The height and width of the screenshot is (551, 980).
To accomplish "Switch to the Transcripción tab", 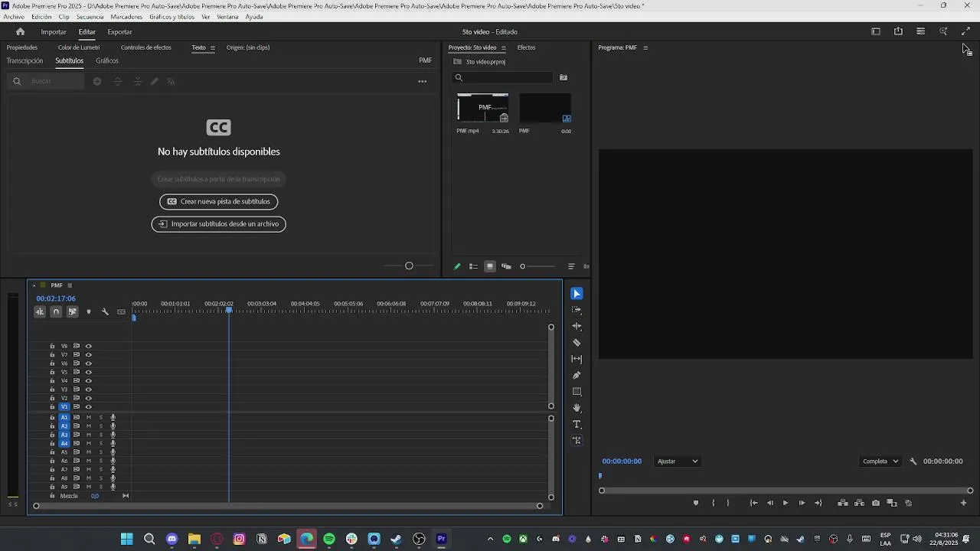I will coord(24,60).
